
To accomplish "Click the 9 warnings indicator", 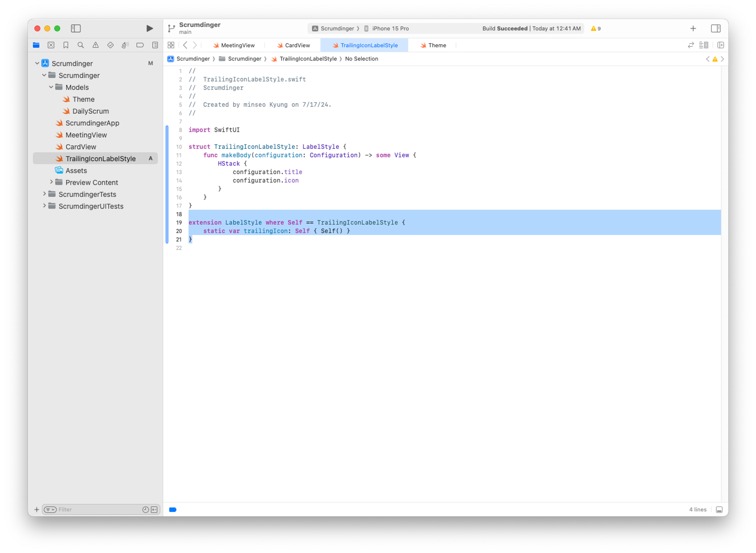I will pyautogui.click(x=596, y=28).
